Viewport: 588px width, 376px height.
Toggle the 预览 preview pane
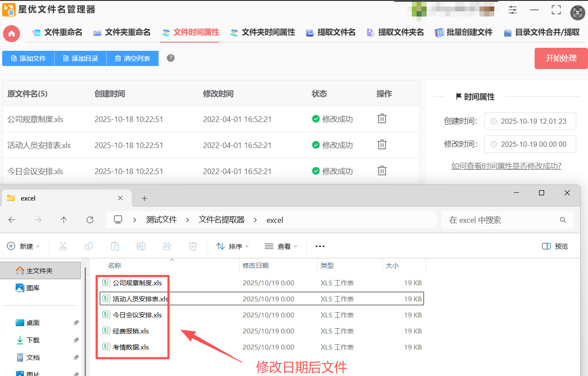coord(555,246)
